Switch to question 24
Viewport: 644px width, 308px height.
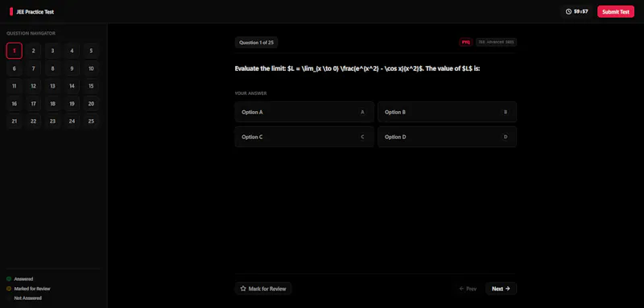point(72,121)
